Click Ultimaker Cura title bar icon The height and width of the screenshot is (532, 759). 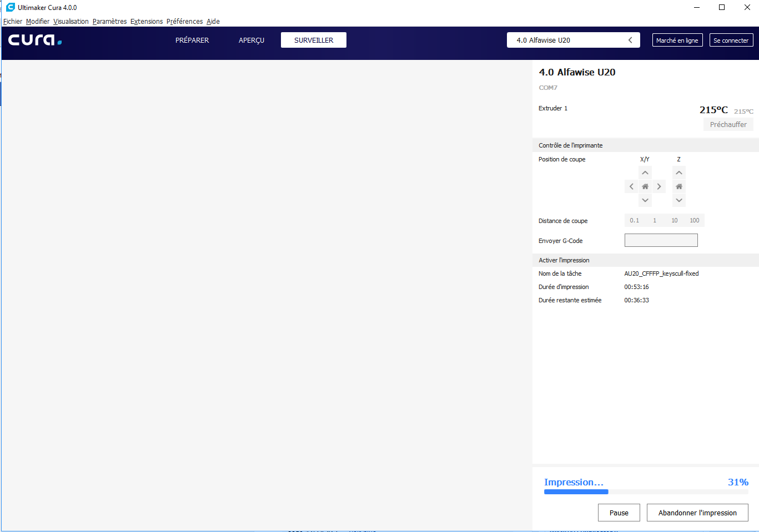coord(10,7)
